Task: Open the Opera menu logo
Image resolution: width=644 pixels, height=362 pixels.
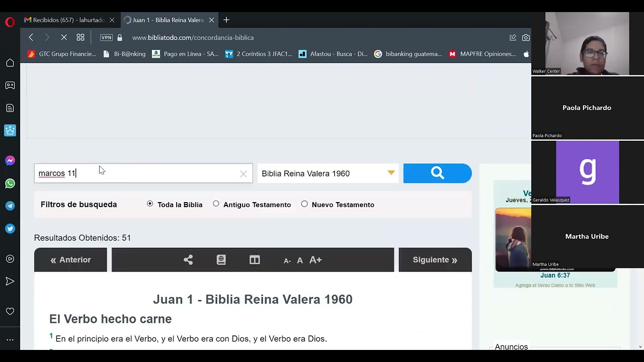Action: point(10,22)
